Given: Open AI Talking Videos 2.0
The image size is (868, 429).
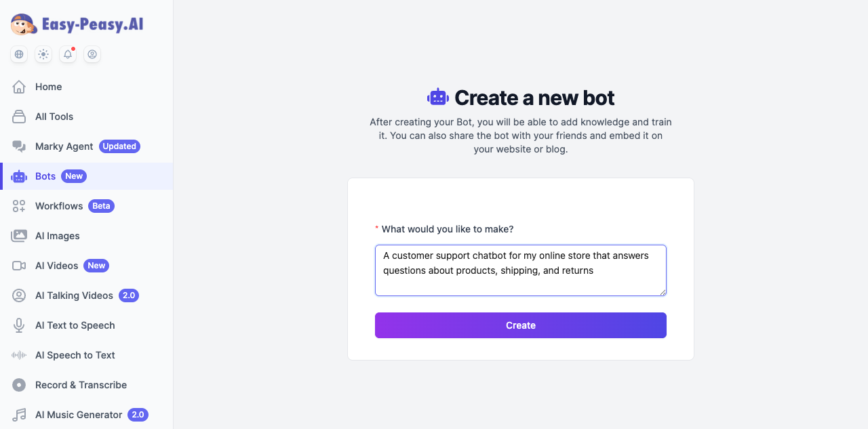Looking at the screenshot, I should pyautogui.click(x=73, y=295).
